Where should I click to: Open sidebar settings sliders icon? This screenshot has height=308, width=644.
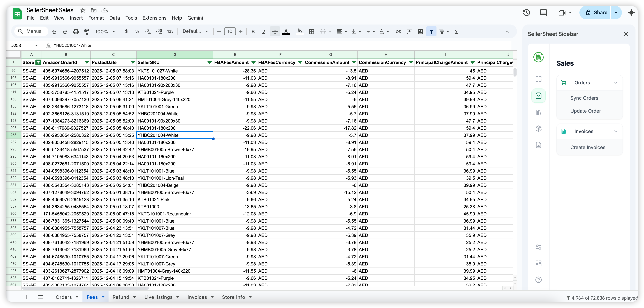pyautogui.click(x=539, y=247)
